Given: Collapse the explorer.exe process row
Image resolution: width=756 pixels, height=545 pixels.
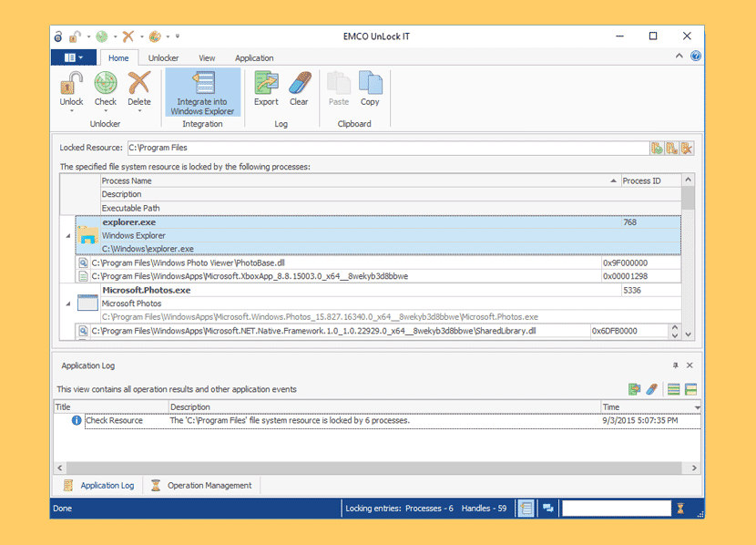Looking at the screenshot, I should (67, 236).
